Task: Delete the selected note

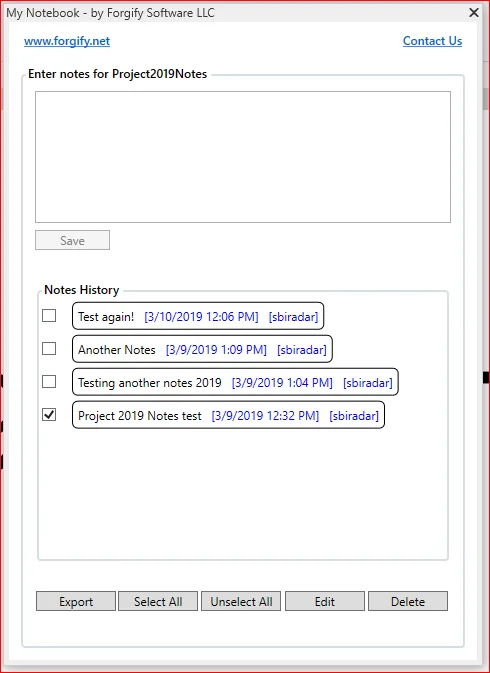Action: coord(408,601)
